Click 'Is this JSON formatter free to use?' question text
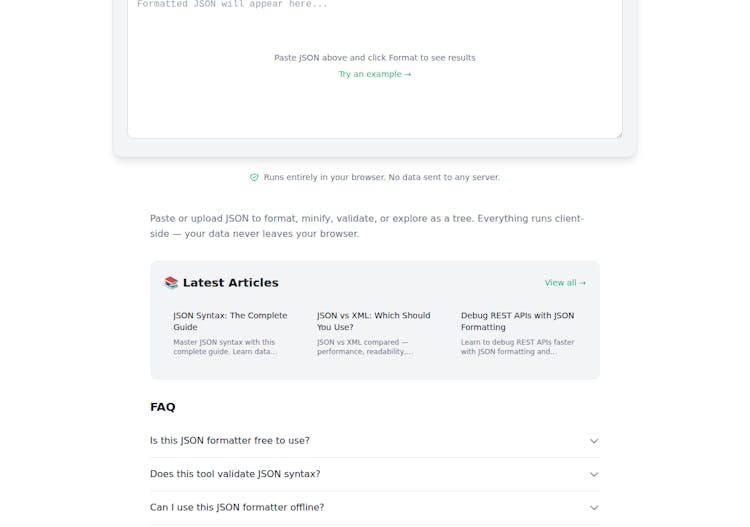This screenshot has width=750, height=527. [x=230, y=441]
